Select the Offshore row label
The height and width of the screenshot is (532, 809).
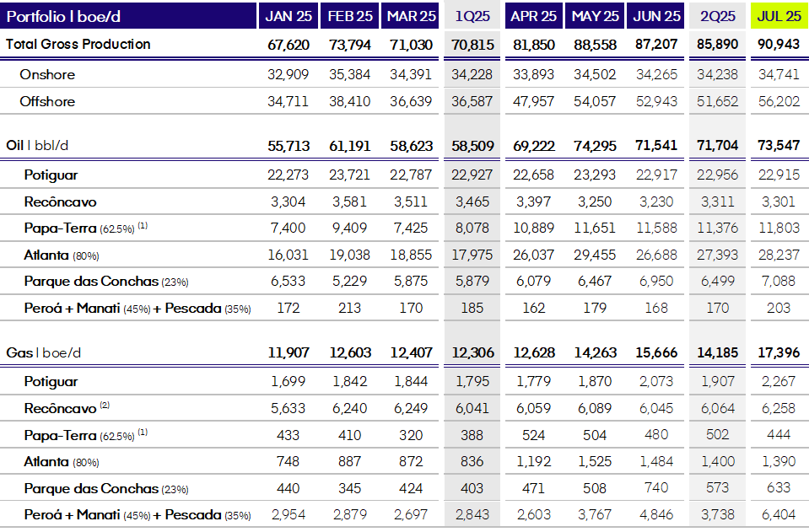[x=47, y=101]
